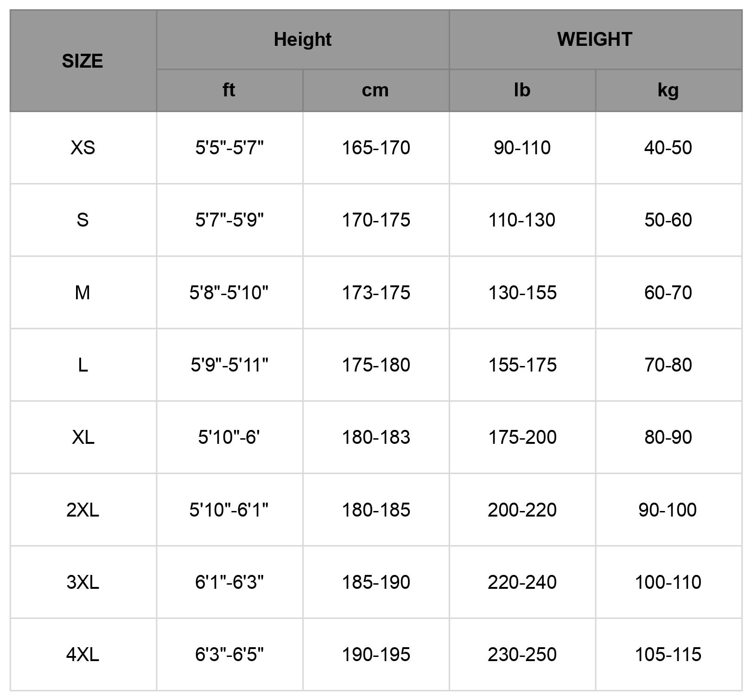Image resolution: width=751 pixels, height=700 pixels.
Task: Select the Height header cell
Action: 302,40
